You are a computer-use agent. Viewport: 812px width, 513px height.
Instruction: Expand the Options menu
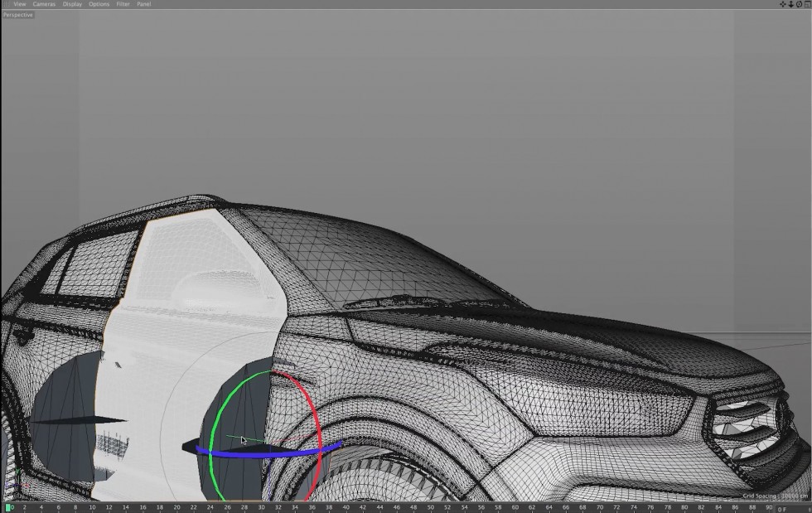(x=99, y=4)
